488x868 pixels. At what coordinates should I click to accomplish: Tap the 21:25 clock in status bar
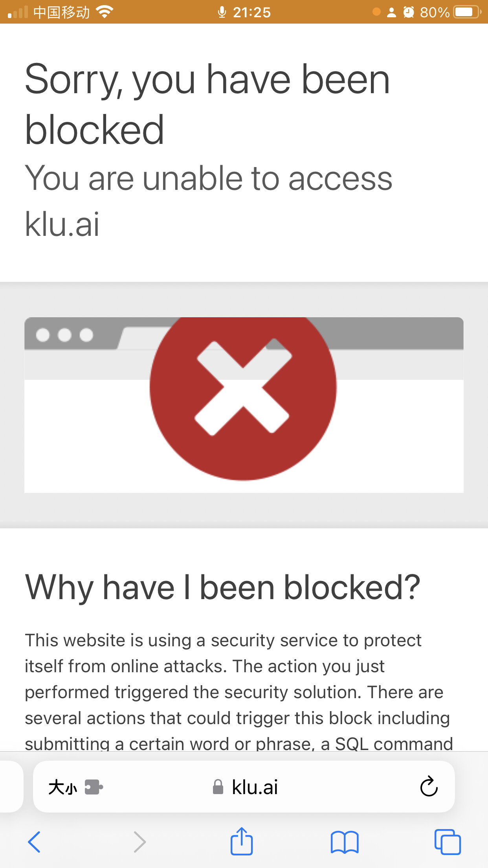tap(252, 12)
